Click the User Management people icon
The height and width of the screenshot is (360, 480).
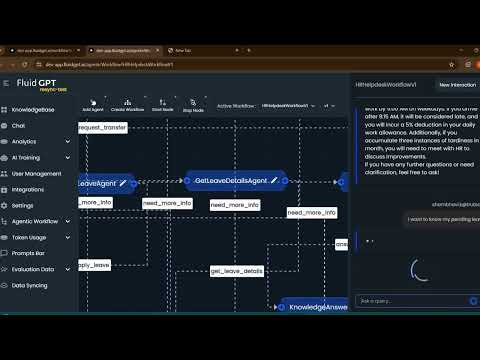coord(4,174)
